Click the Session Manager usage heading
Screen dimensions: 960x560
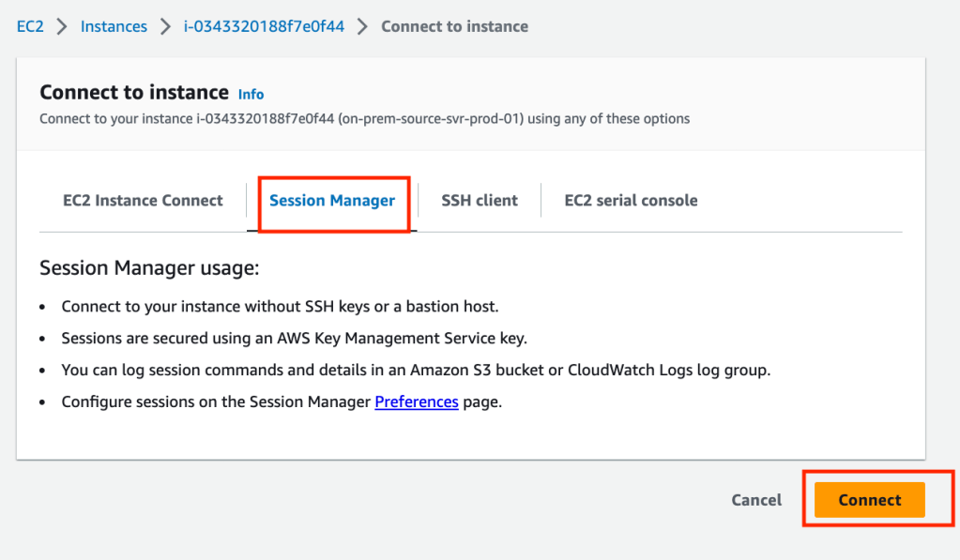[149, 268]
